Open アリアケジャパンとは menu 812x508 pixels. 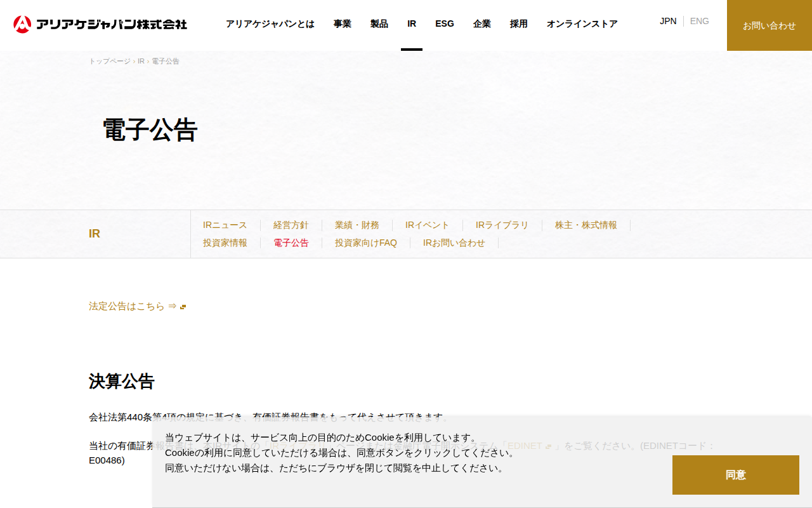point(270,23)
